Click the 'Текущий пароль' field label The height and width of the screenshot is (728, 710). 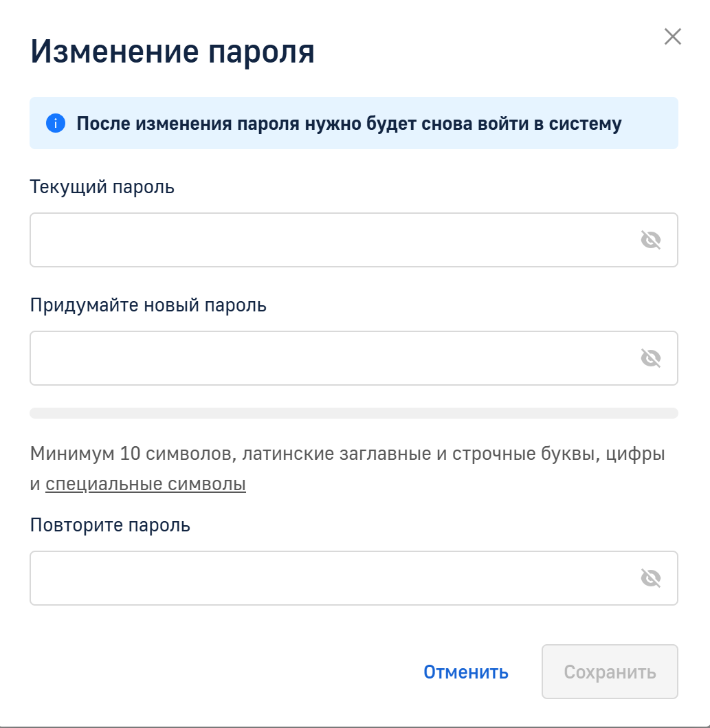(102, 187)
